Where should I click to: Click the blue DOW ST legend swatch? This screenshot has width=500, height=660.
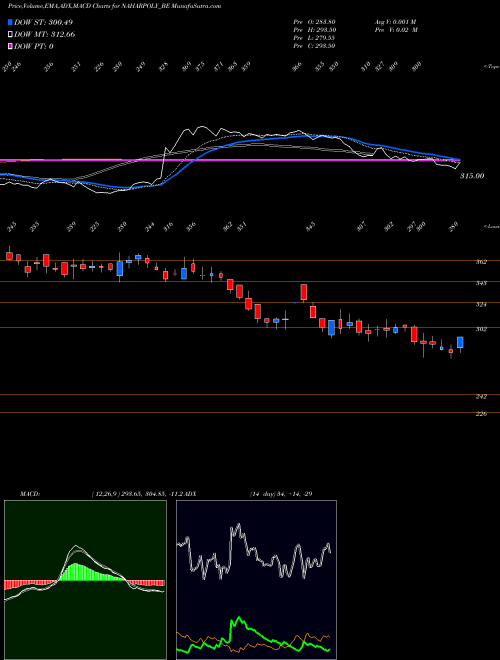tap(10, 22)
